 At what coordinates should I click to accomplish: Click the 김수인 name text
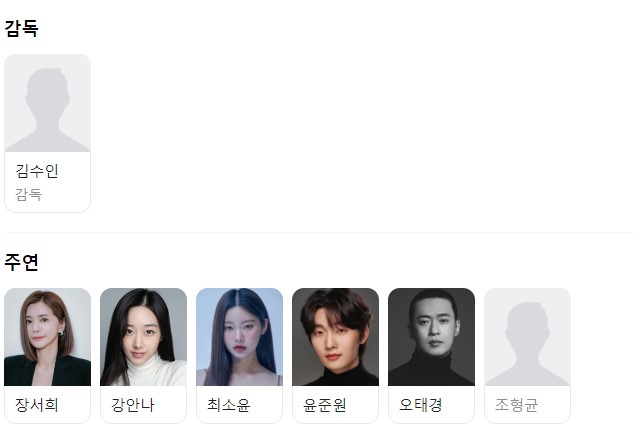coord(37,171)
